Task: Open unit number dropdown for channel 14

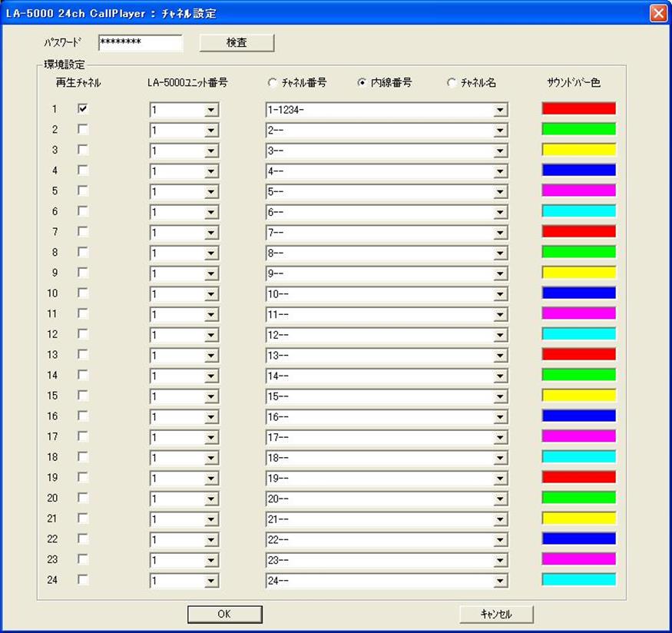Action: pyautogui.click(x=211, y=376)
